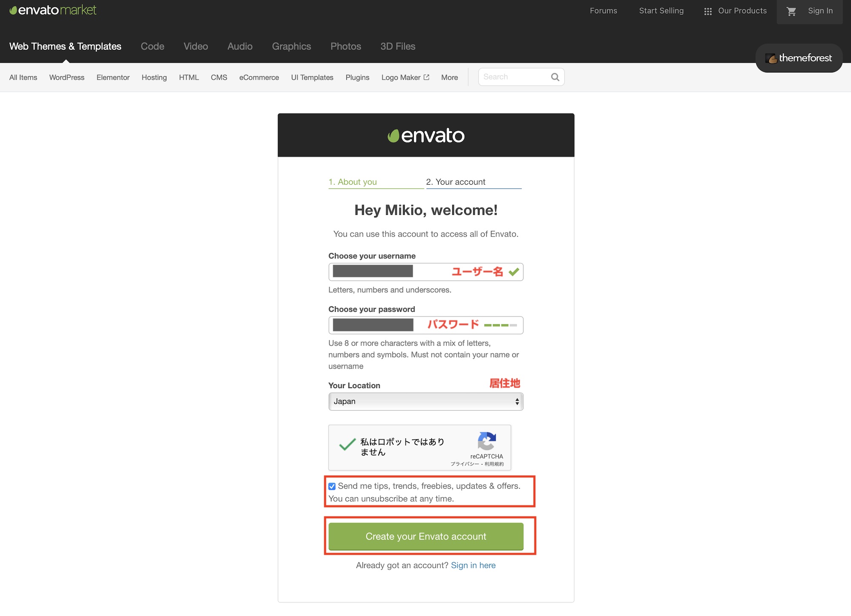Click the shopping cart icon
Viewport: 851px width, 616px height.
(x=791, y=11)
